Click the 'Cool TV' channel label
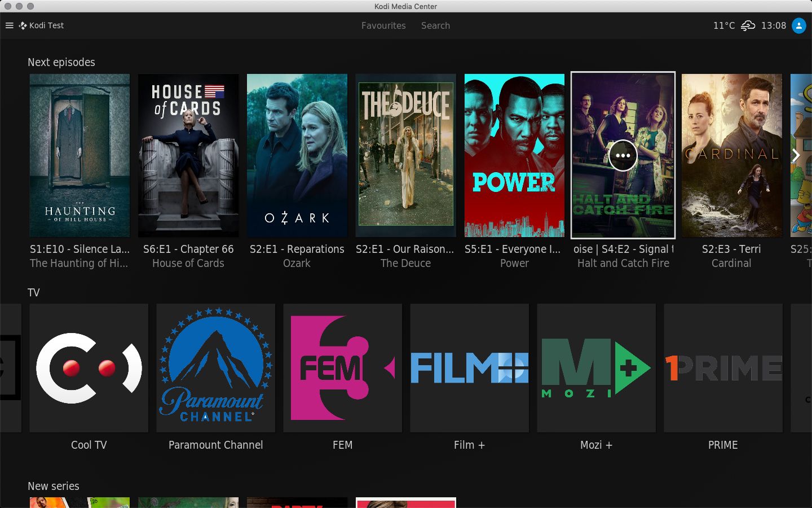The width and height of the screenshot is (812, 508). tap(89, 445)
